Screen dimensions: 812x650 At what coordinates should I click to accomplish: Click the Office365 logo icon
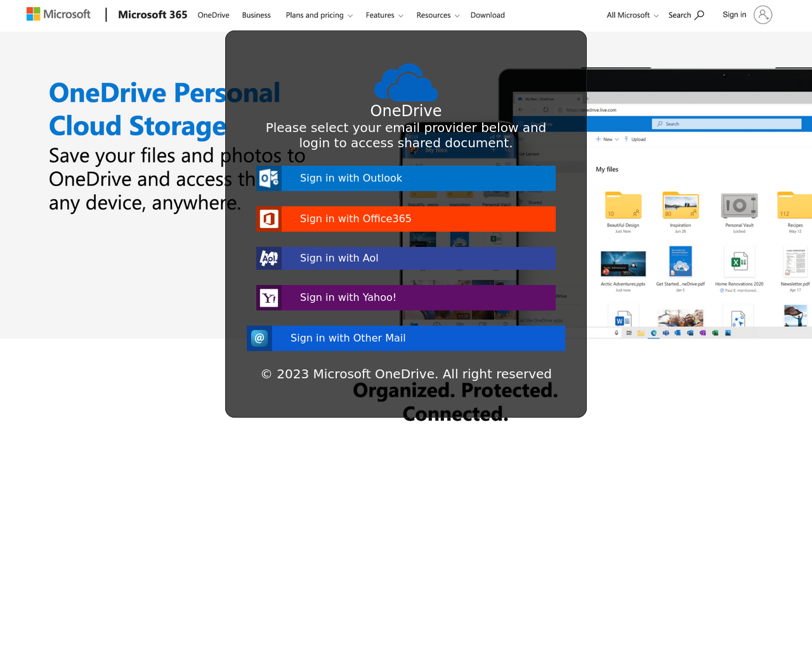[x=269, y=219]
